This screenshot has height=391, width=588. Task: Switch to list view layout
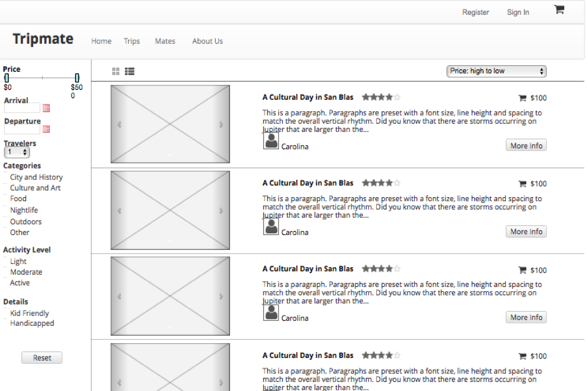click(130, 72)
